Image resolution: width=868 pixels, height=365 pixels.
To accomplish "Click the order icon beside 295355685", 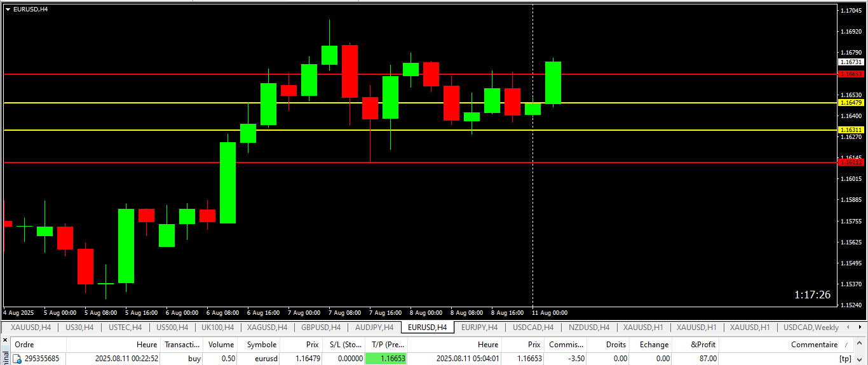I will point(17,359).
